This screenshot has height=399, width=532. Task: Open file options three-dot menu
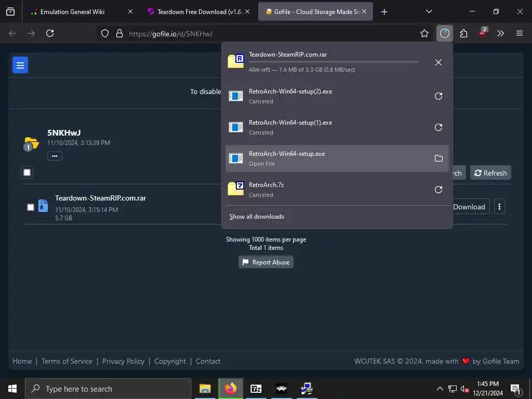(499, 207)
